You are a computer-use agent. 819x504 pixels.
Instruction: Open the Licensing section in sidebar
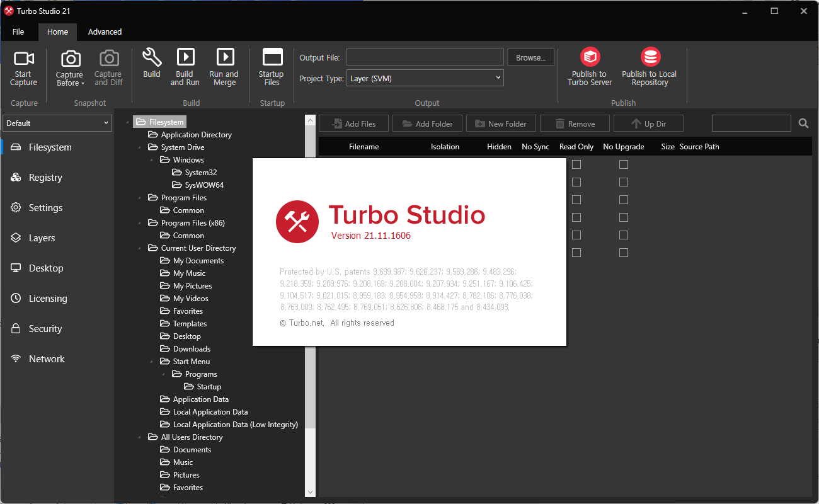click(57, 299)
